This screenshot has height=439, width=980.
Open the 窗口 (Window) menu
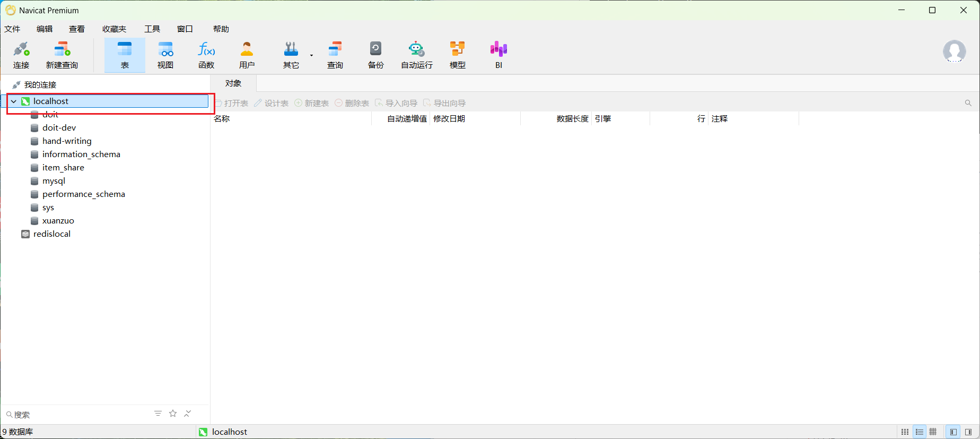(x=185, y=29)
